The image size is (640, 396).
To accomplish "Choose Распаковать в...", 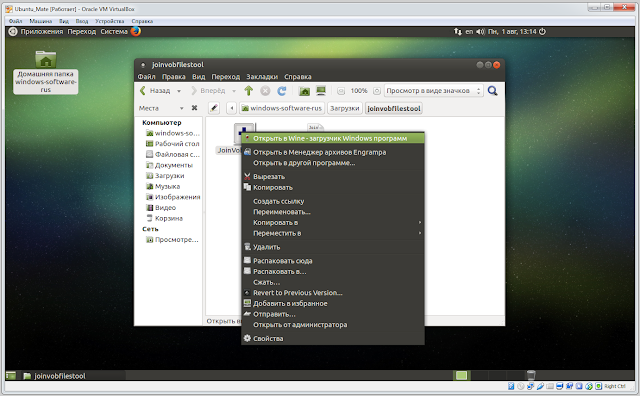I will (x=333, y=271).
